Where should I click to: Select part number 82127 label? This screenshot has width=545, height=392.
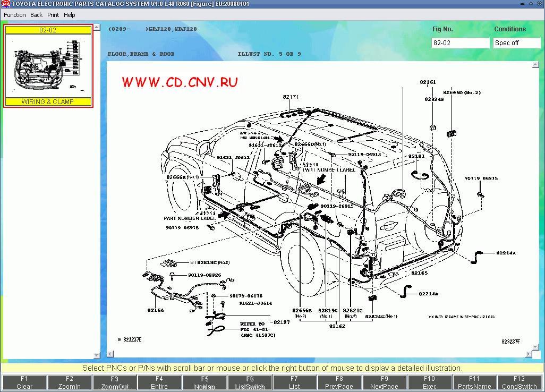click(282, 322)
